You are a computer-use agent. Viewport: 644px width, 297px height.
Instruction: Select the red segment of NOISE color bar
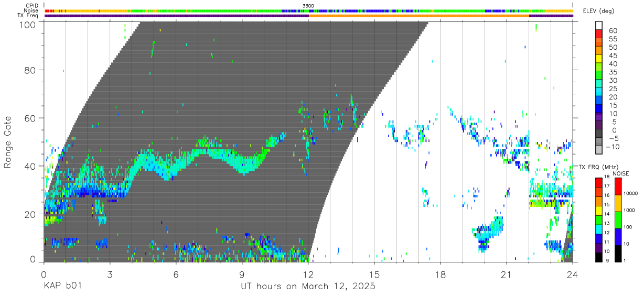618,186
